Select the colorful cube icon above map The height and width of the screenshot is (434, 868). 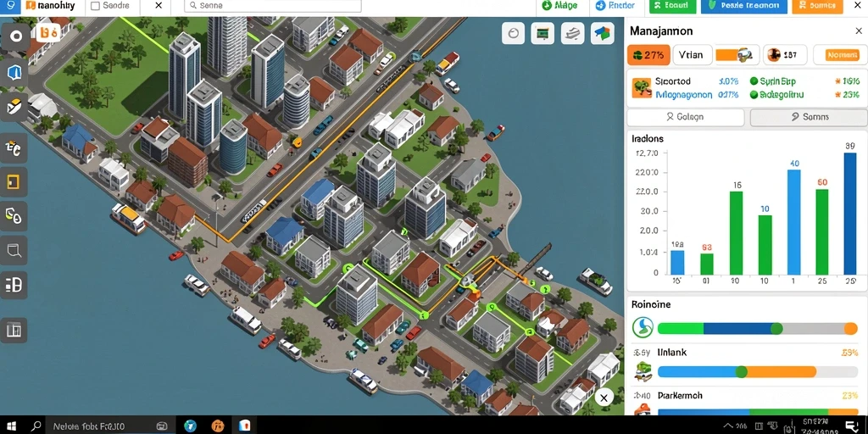603,33
